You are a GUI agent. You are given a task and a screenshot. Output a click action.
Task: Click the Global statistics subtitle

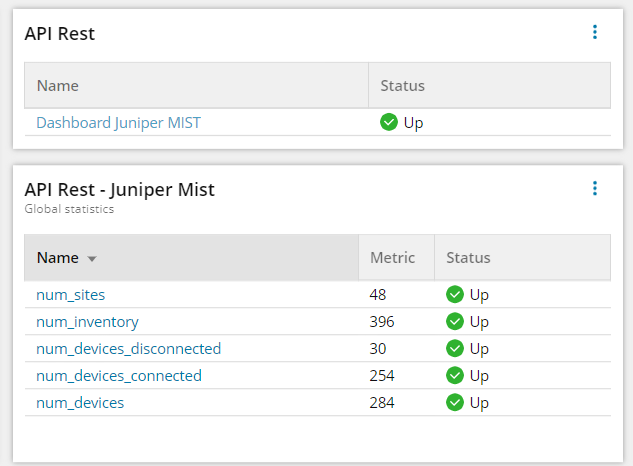[69, 209]
